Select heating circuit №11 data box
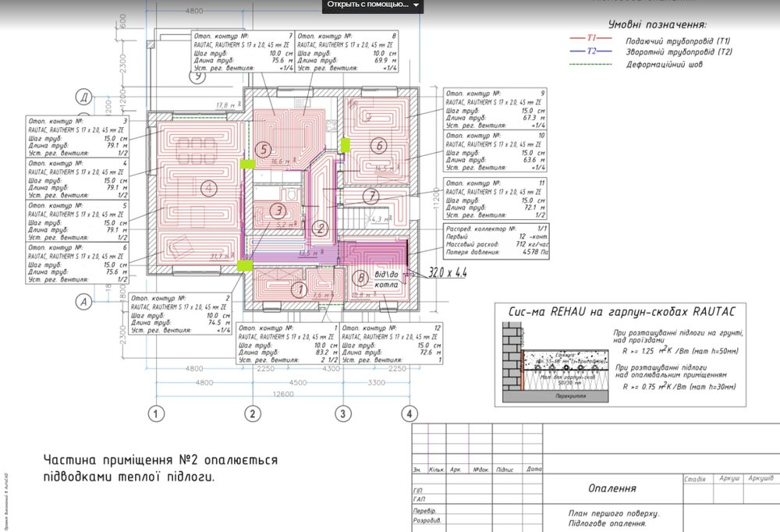Viewport: 780px width, 532px height. point(495,199)
